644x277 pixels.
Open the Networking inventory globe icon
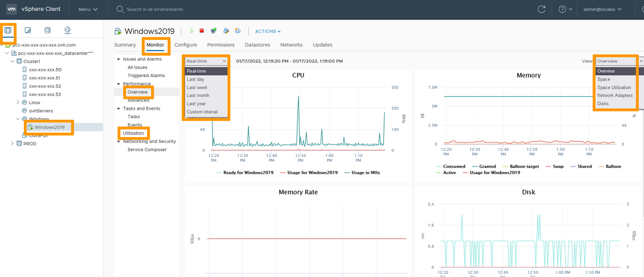click(67, 29)
